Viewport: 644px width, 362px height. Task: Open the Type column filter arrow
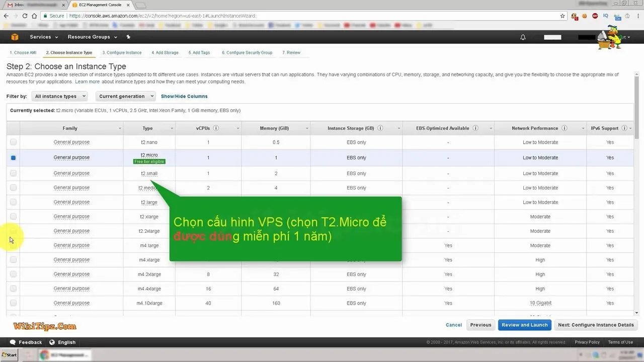[x=172, y=129]
